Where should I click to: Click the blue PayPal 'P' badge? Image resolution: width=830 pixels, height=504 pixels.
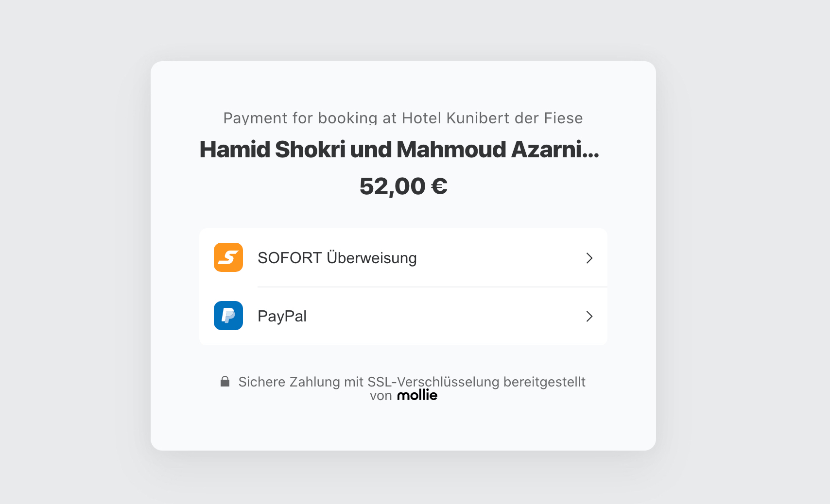(x=228, y=316)
